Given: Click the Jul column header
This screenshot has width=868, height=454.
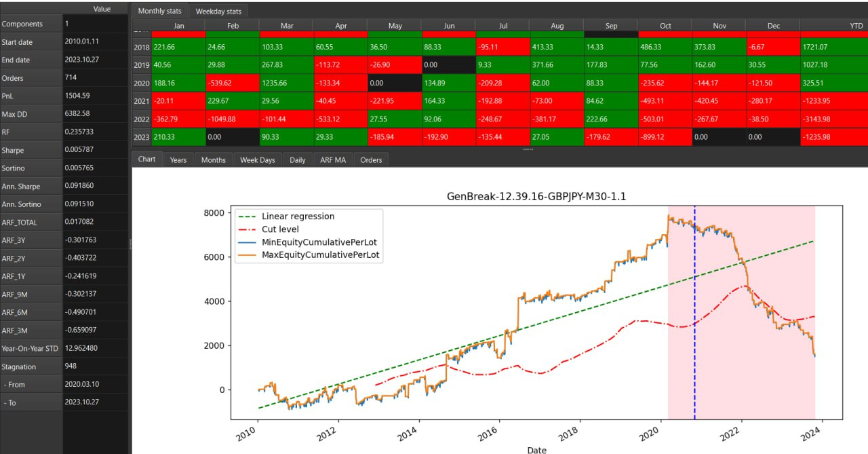Looking at the screenshot, I should 502,25.
